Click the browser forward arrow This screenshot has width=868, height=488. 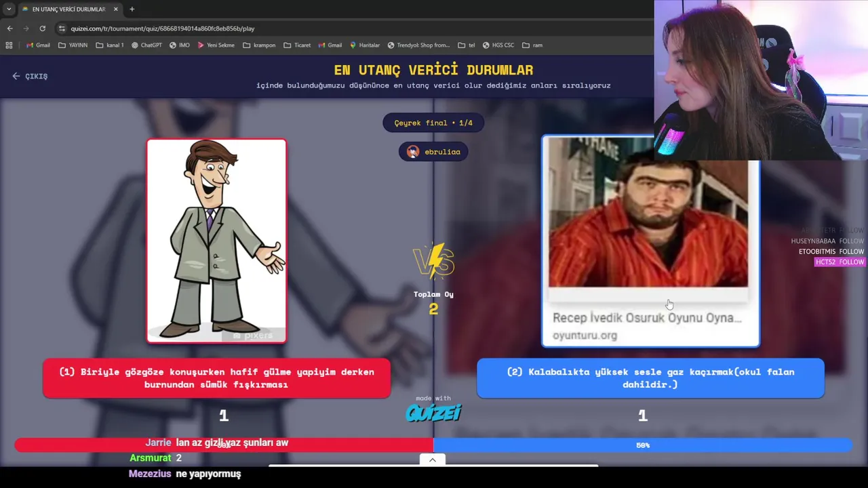pos(26,28)
